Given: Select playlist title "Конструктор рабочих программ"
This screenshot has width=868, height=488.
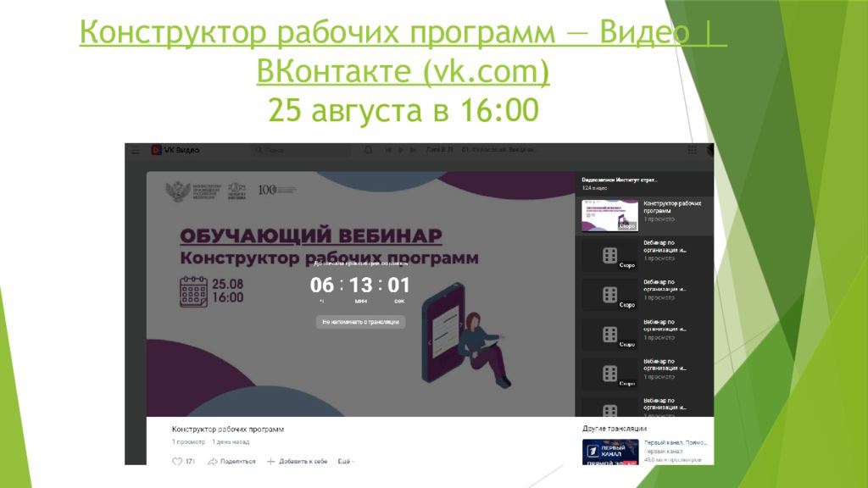Looking at the screenshot, I should pyautogui.click(x=672, y=207).
